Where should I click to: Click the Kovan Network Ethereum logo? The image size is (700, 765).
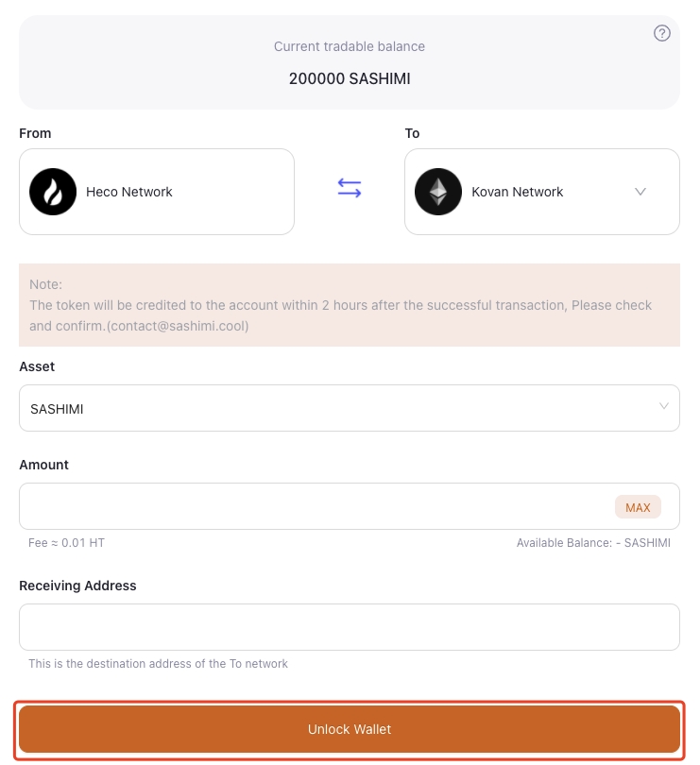point(438,192)
